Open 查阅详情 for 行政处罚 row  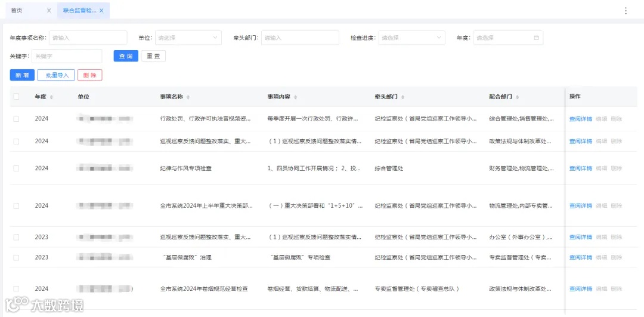click(x=580, y=119)
